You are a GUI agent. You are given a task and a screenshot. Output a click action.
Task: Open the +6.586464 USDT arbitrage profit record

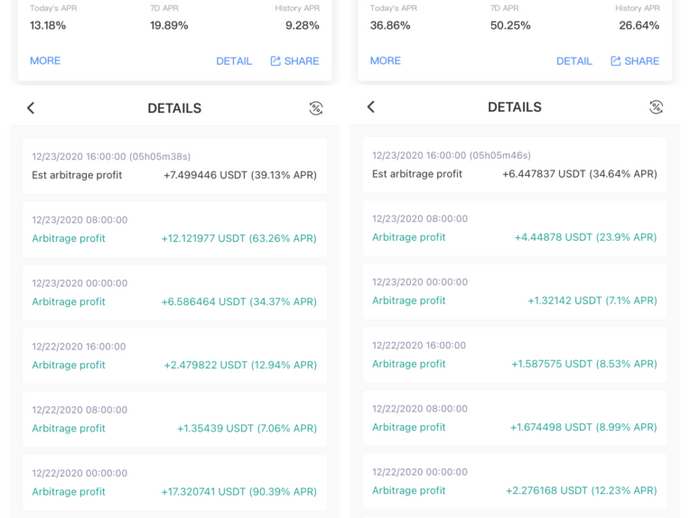pyautogui.click(x=174, y=292)
